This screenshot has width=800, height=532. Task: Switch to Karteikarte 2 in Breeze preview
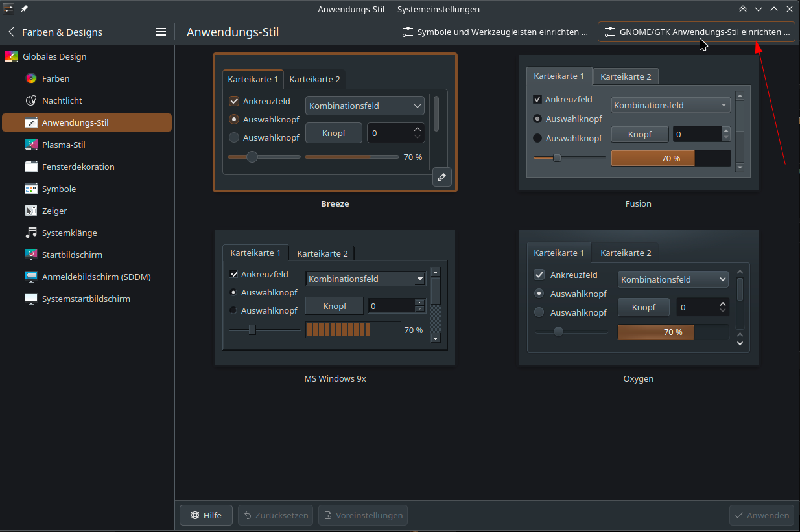[314, 79]
